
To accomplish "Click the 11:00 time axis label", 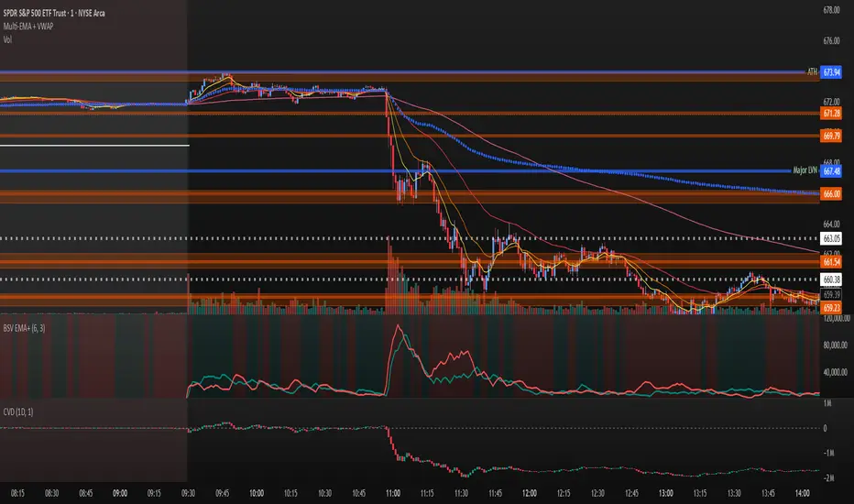I will pos(393,493).
